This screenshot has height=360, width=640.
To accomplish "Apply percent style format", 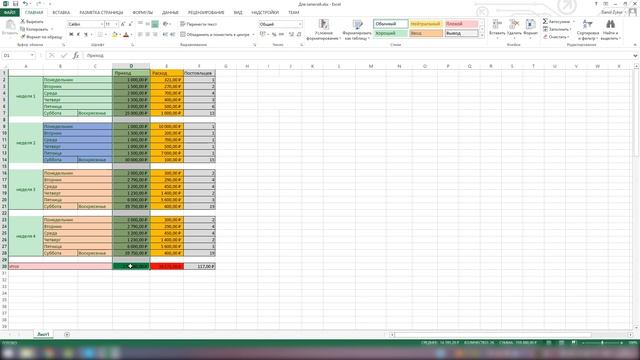I will (x=274, y=35).
